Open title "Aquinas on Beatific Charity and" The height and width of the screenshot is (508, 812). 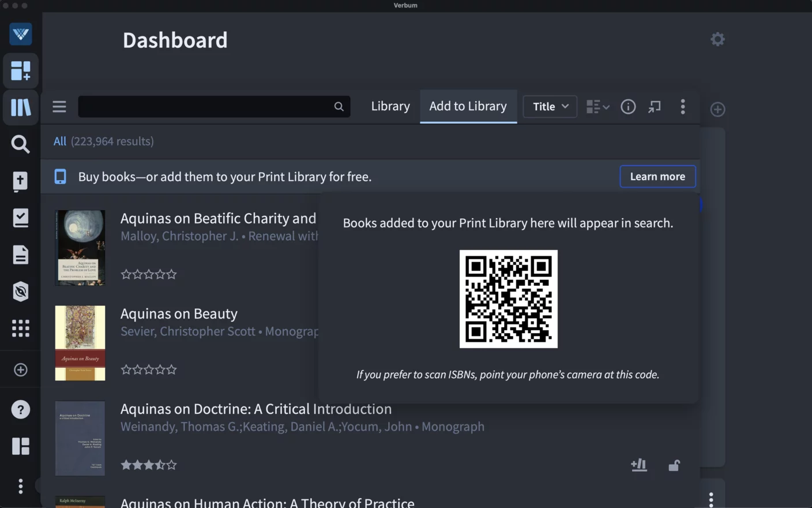(x=219, y=218)
